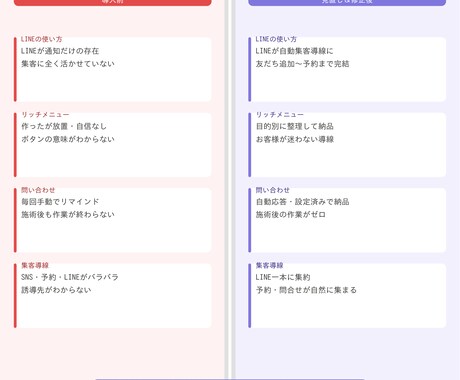Click the line '施術後も作業が終わらない'

click(x=68, y=214)
